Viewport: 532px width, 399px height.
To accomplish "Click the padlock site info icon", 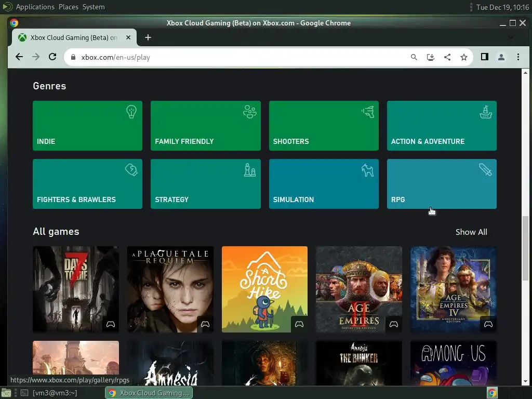I will [x=73, y=57].
